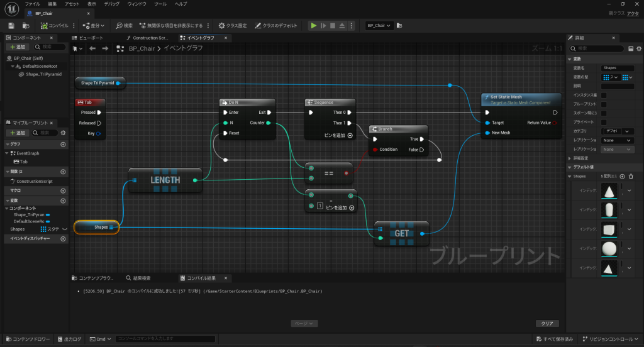This screenshot has width=644, height=347.
Task: Switch to the ビューポート tab
Action: (x=91, y=38)
